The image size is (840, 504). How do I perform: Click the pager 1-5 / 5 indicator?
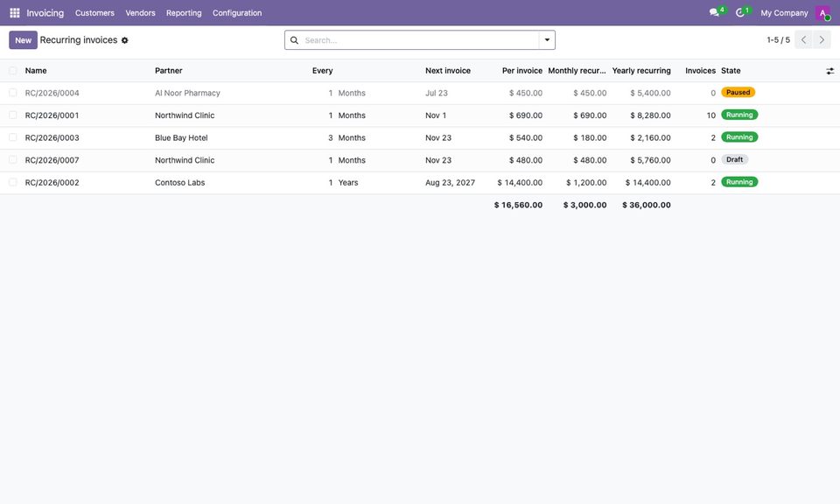pos(778,40)
